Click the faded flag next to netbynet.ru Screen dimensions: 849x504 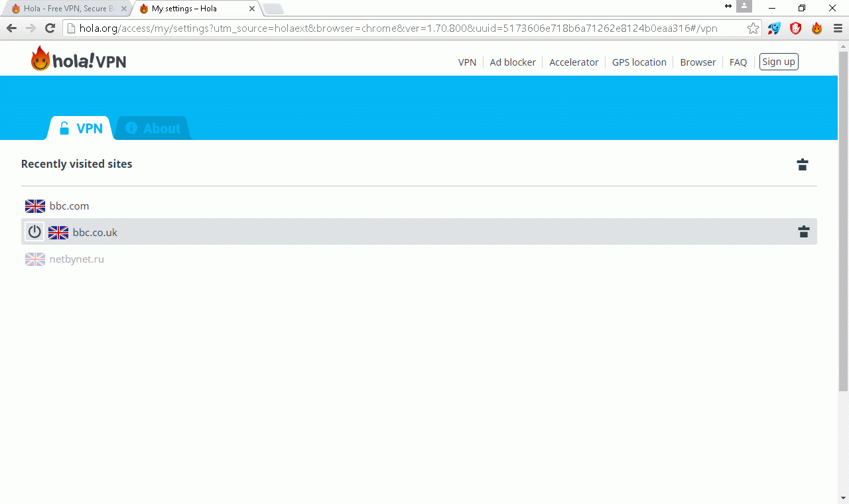coord(35,259)
